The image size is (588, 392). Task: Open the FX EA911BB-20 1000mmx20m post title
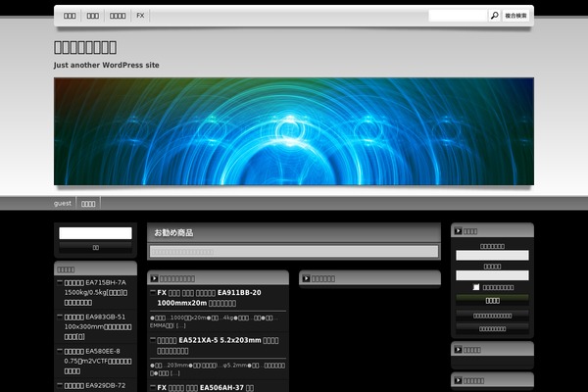[x=209, y=298]
